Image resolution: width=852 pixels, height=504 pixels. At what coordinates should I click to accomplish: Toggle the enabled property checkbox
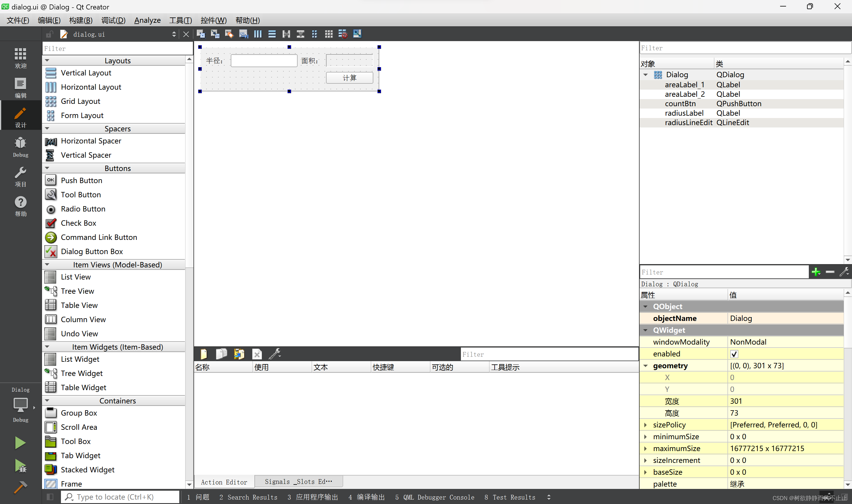[x=734, y=354]
